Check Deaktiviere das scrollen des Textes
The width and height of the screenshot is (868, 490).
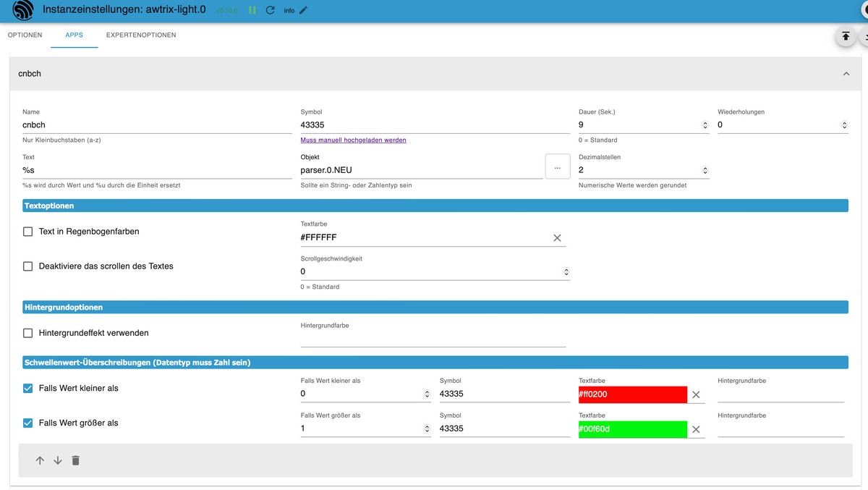point(28,266)
